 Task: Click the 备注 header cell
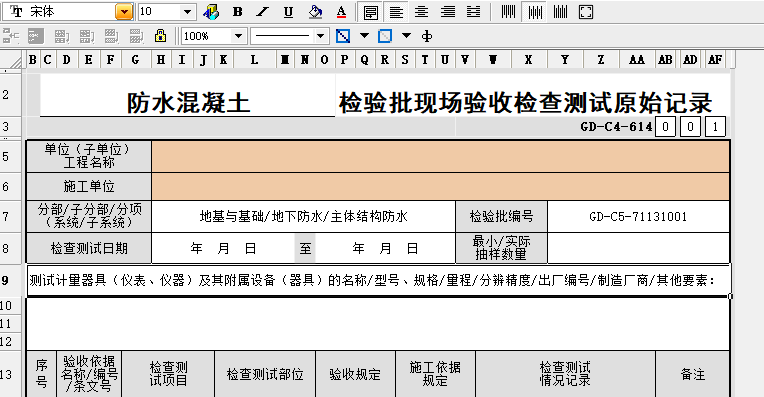(692, 374)
